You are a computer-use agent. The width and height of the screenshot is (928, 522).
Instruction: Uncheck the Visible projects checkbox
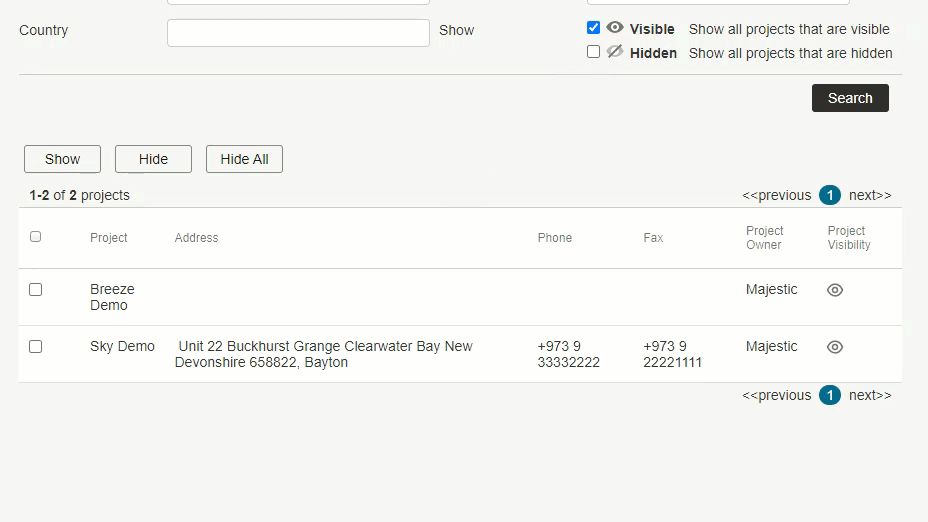click(593, 28)
